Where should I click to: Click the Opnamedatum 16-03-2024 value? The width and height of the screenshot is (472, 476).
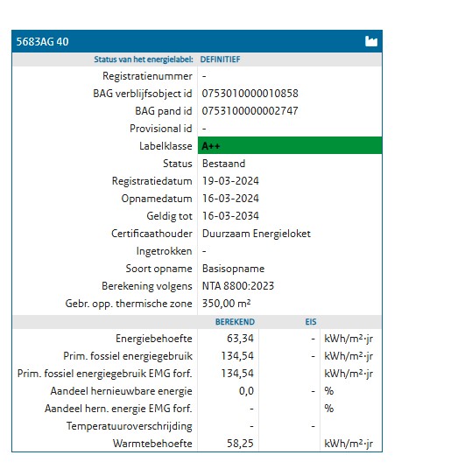tap(230, 199)
